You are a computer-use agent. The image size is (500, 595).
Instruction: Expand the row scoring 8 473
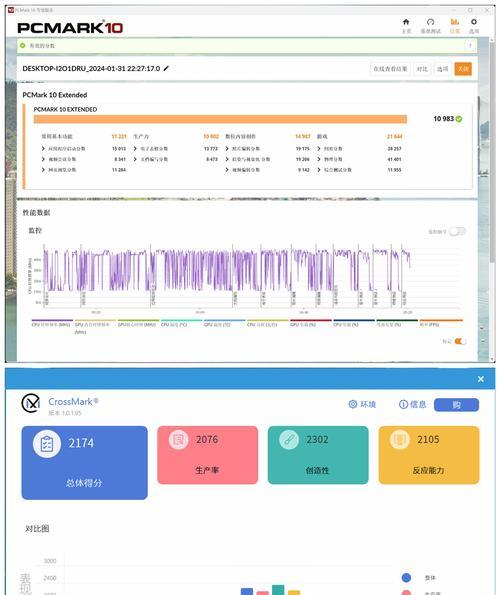pos(135,159)
